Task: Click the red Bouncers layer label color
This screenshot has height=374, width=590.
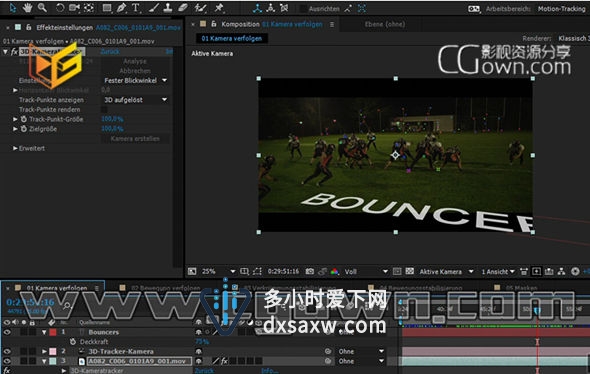Action: point(53,332)
